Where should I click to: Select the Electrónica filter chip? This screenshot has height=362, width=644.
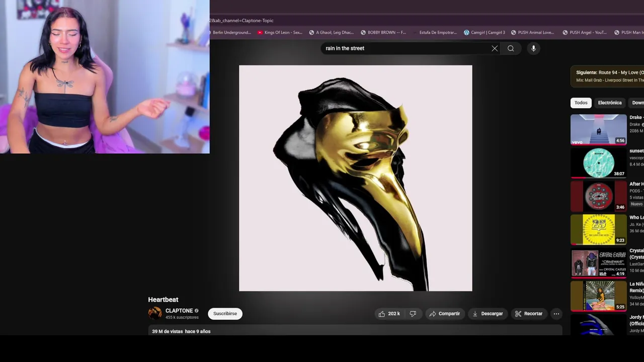click(x=610, y=103)
